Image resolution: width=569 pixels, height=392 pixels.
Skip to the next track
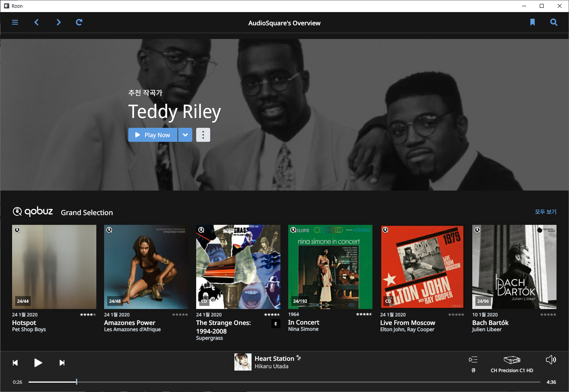click(x=62, y=363)
